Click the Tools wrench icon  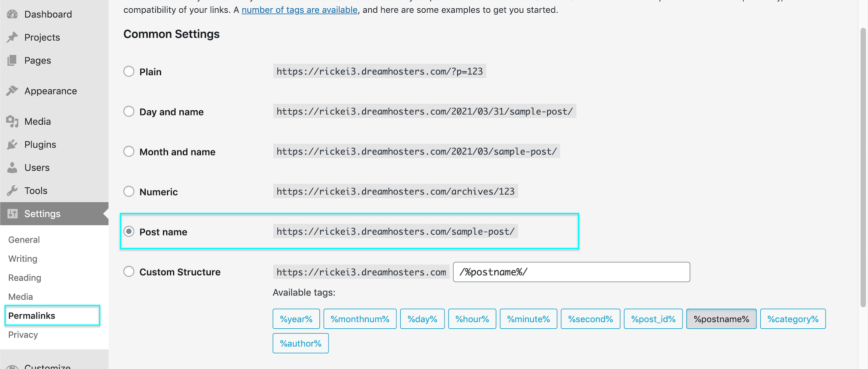pyautogui.click(x=12, y=191)
